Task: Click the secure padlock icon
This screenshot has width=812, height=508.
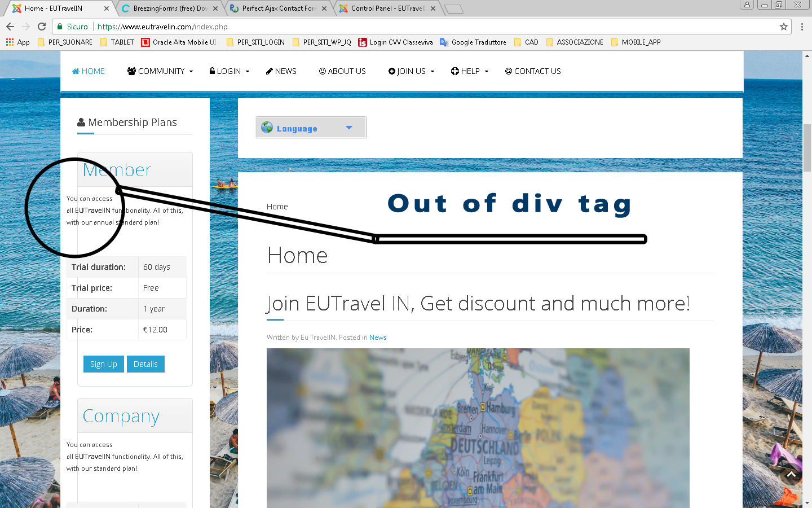Action: (x=60, y=27)
